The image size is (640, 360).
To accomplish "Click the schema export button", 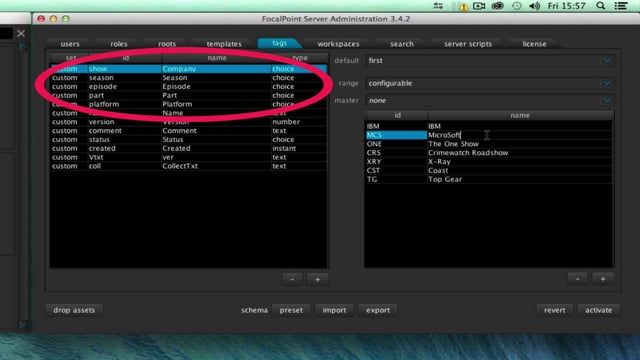I will pos(378,310).
